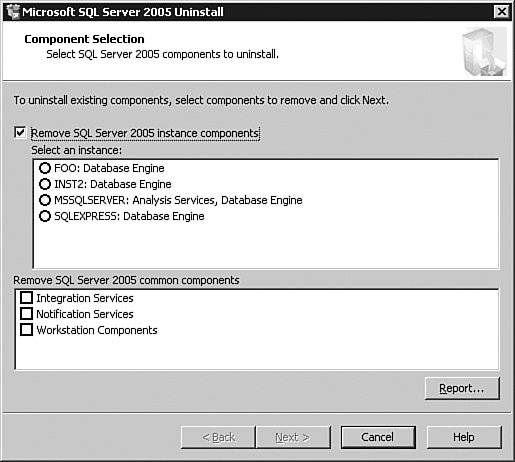This screenshot has height=462, width=515.
Task: Enable the Integration Services checkbox
Action: coord(26,297)
